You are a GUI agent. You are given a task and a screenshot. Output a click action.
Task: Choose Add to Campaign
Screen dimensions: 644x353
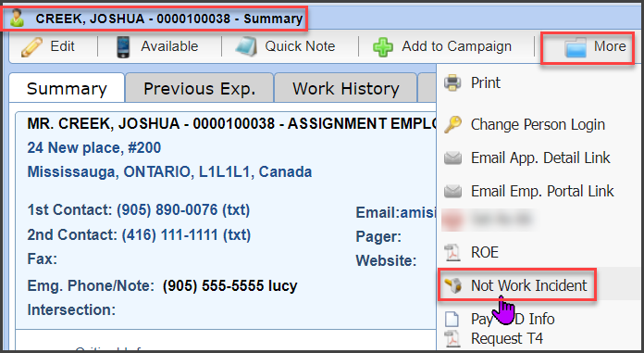[442, 46]
